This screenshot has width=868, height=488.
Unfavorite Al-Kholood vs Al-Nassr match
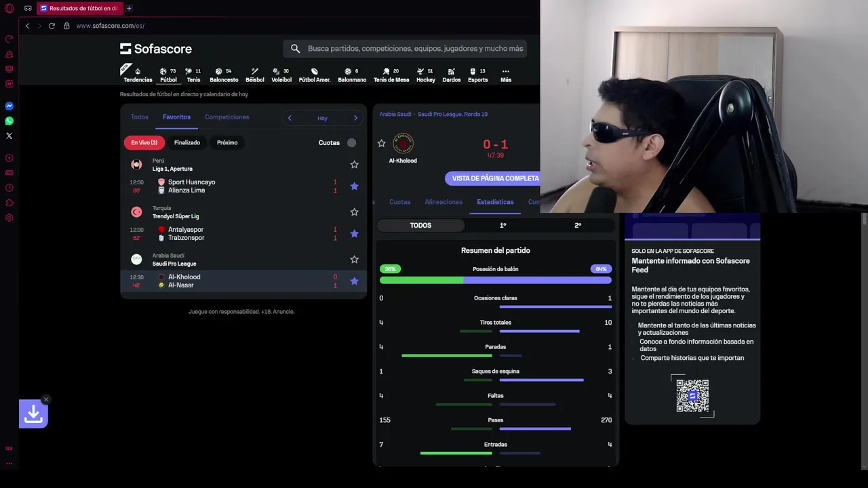click(x=354, y=281)
